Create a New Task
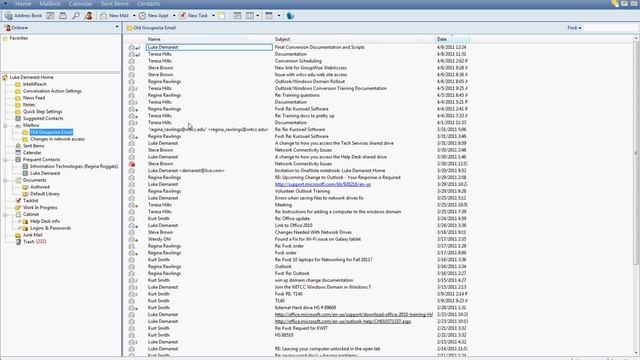Viewport: 640px width, 360px height. coord(194,16)
